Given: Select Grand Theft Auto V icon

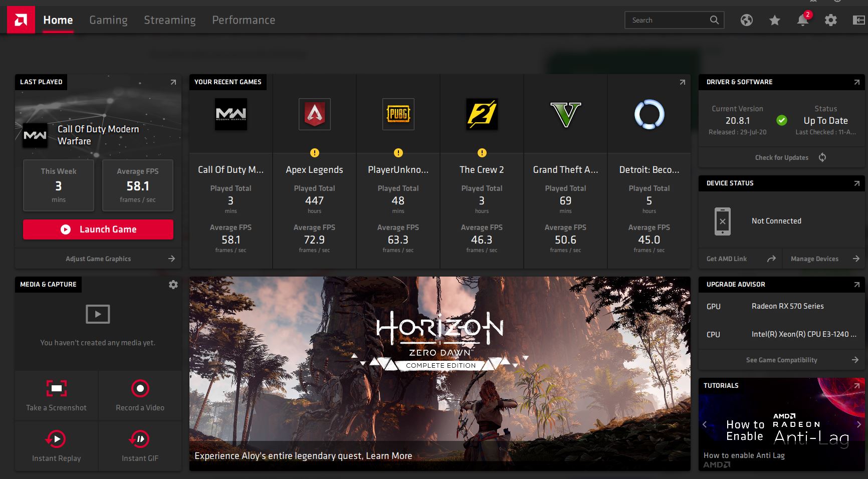Looking at the screenshot, I should (x=566, y=114).
